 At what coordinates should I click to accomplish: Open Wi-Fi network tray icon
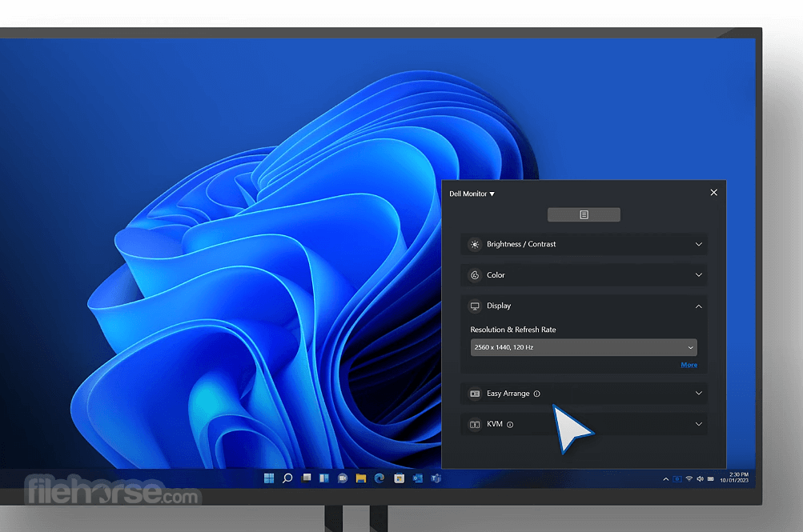689,478
